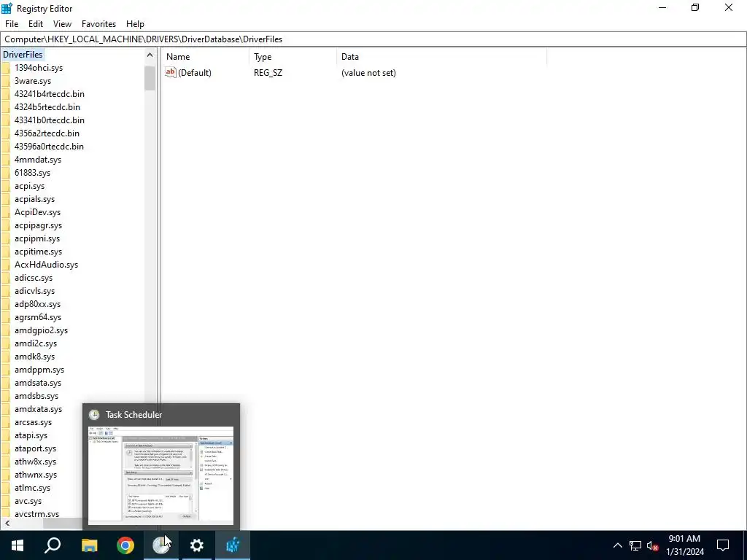Select the avc.sys key
The width and height of the screenshot is (747, 560).
tap(28, 501)
